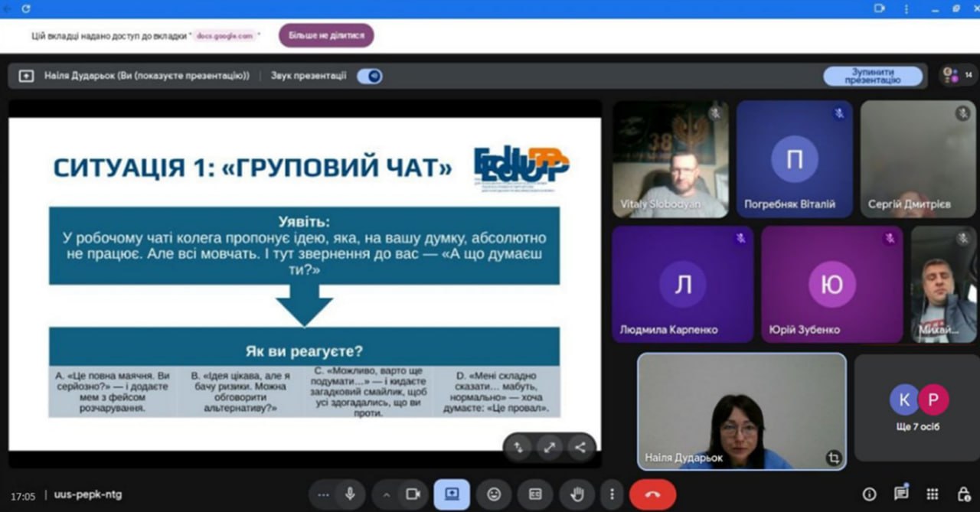Open the activities grid icon
This screenshot has height=512, width=980.
pyautogui.click(x=932, y=494)
